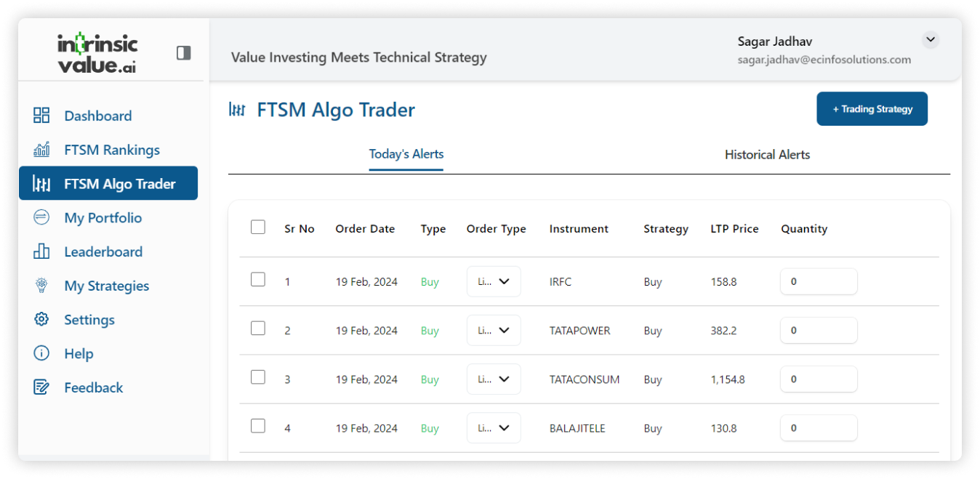Screen dimensions: 980x479
Task: Open Settings via the gear icon
Action: (x=41, y=320)
